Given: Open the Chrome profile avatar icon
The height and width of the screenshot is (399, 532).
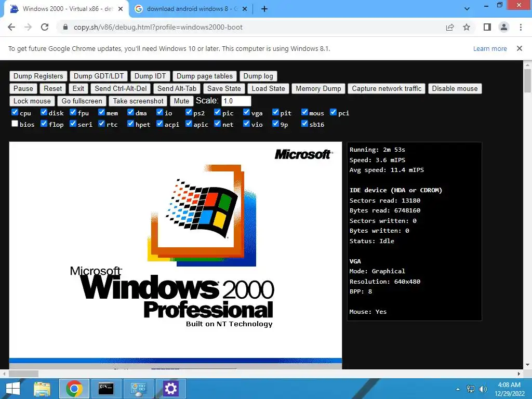Looking at the screenshot, I should (x=504, y=27).
